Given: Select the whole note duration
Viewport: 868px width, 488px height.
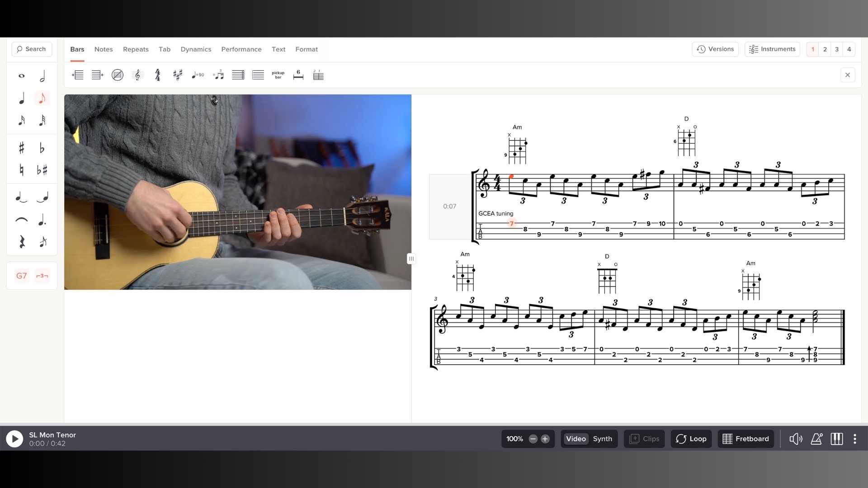Looking at the screenshot, I should (22, 76).
